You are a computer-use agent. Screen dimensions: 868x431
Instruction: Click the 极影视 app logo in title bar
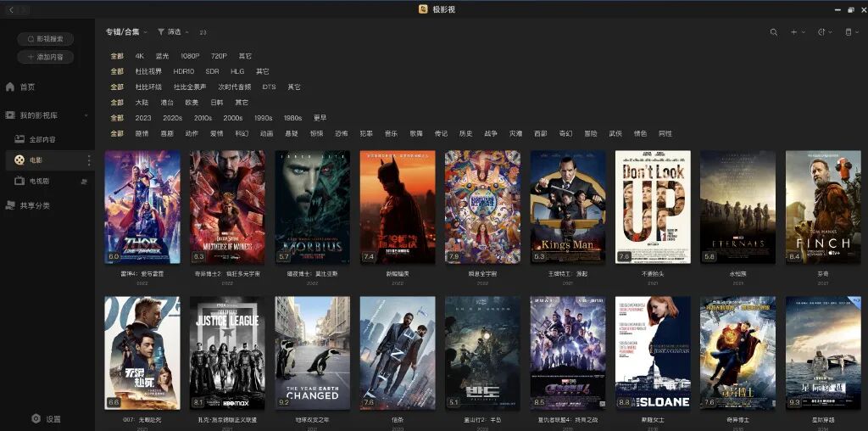tap(424, 9)
